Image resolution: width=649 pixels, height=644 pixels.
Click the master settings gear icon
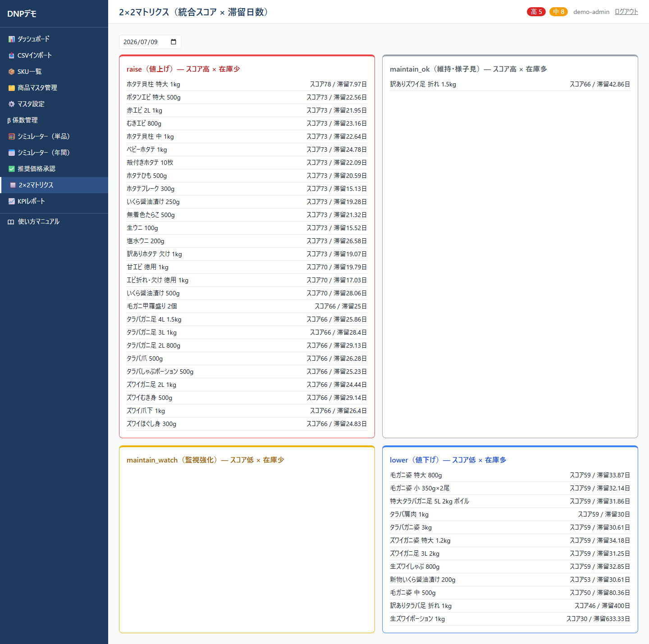[12, 104]
